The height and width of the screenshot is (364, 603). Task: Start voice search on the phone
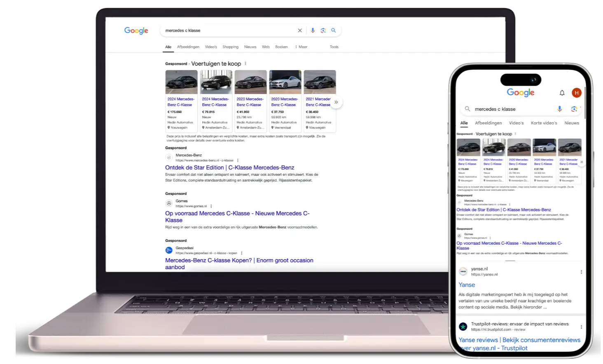559,109
